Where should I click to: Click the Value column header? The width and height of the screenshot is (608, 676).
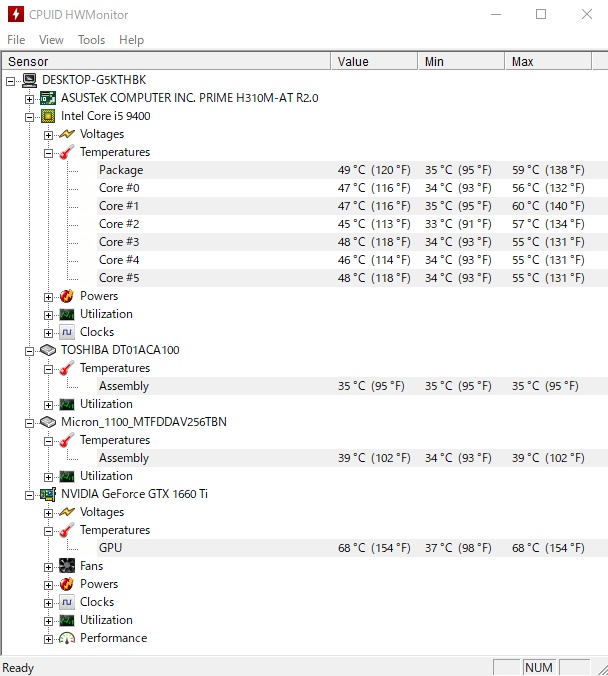coord(374,61)
